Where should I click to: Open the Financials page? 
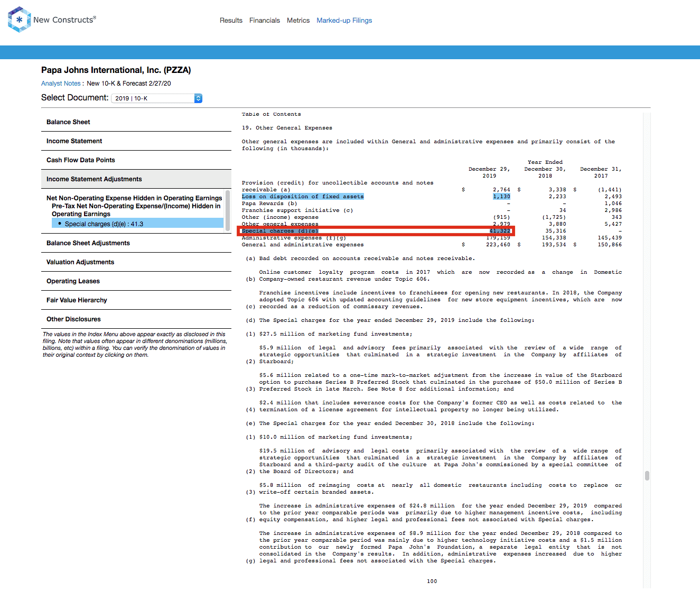coord(265,21)
